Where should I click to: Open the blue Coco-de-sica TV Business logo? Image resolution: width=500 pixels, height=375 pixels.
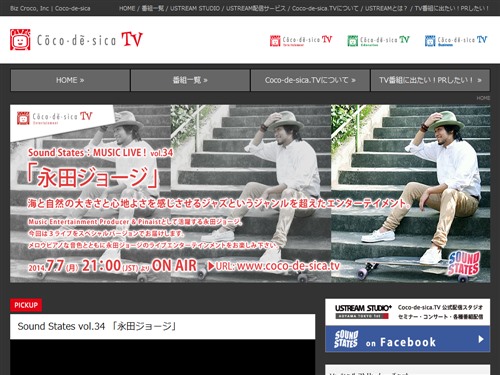pos(456,40)
